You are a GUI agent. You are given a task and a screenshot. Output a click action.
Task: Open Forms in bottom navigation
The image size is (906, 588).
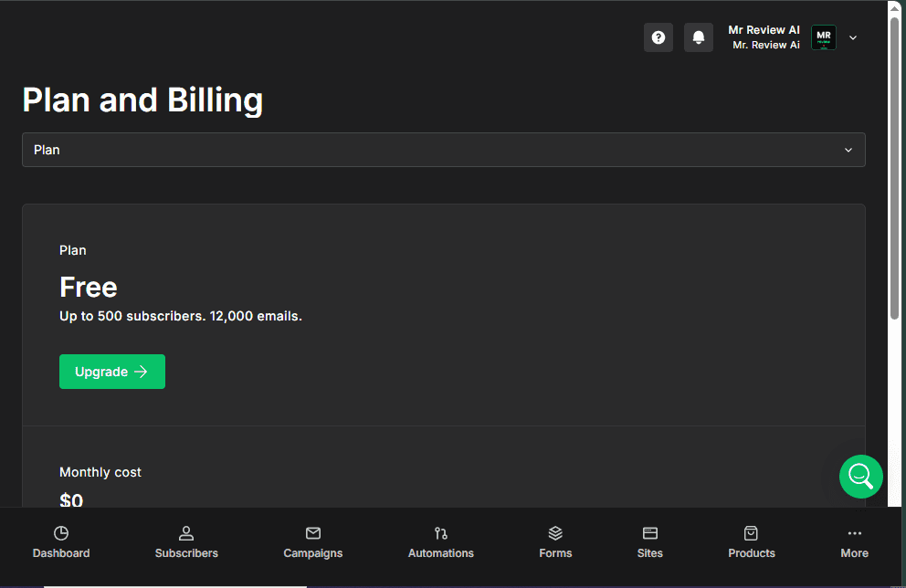click(555, 542)
